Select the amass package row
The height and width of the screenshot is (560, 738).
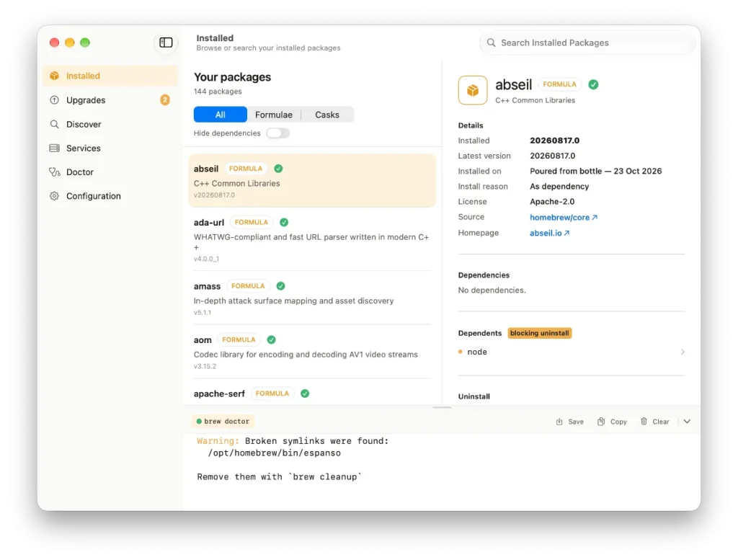tap(312, 298)
